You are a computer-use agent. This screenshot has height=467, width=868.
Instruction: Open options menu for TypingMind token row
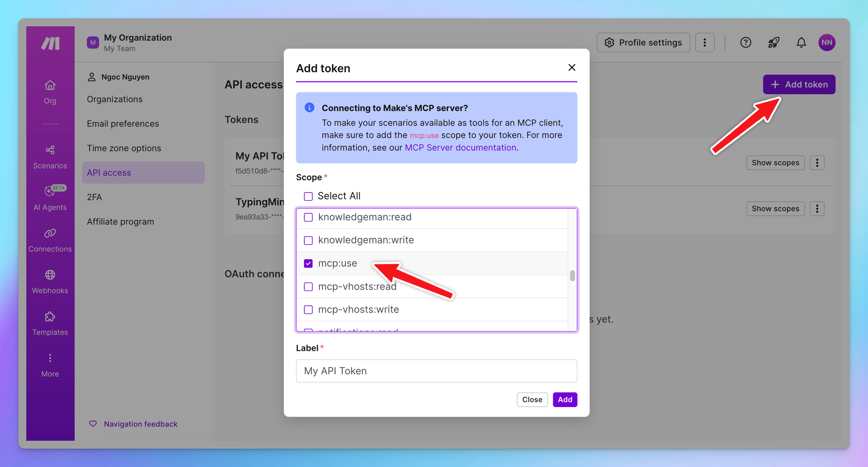[x=817, y=209]
